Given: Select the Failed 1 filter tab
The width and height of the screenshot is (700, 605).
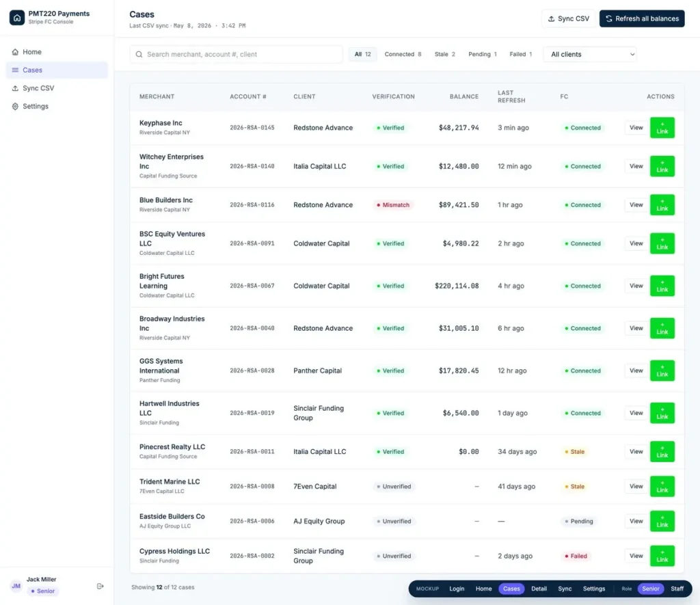Looking at the screenshot, I should [x=520, y=55].
